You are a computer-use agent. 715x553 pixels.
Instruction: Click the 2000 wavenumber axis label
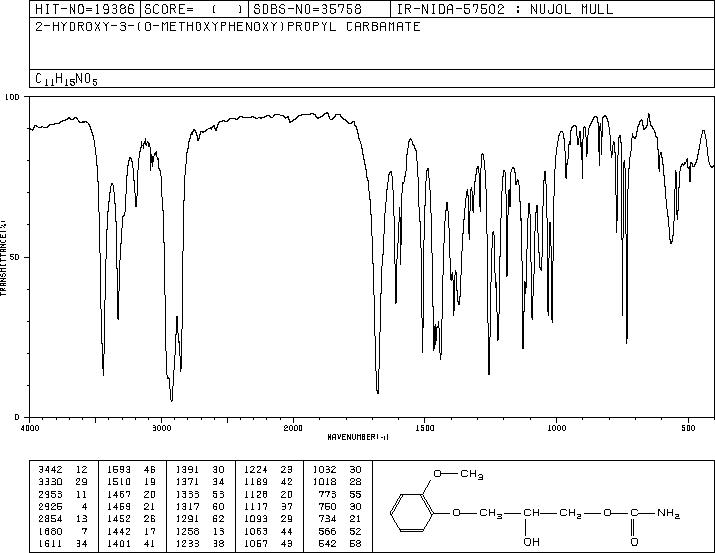click(293, 428)
